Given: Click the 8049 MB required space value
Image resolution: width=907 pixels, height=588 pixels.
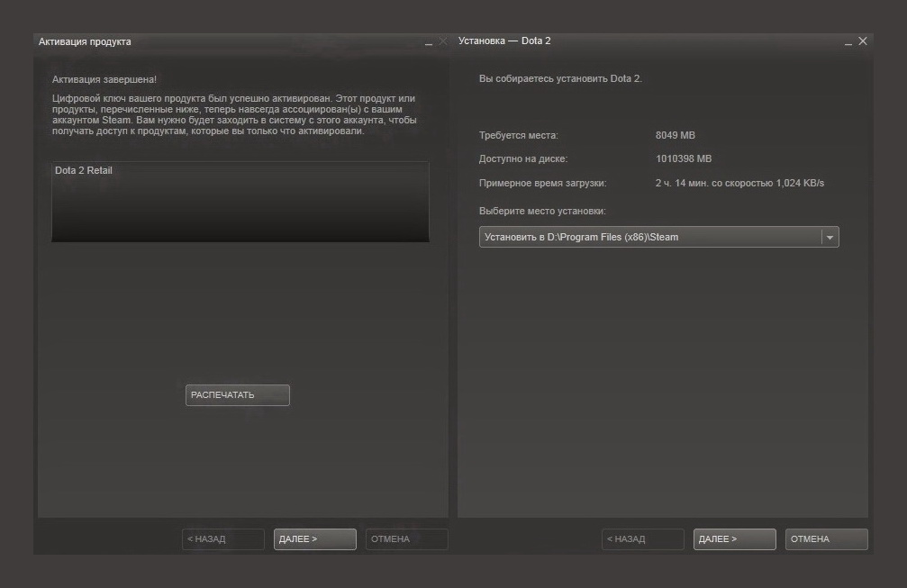Looking at the screenshot, I should (675, 135).
